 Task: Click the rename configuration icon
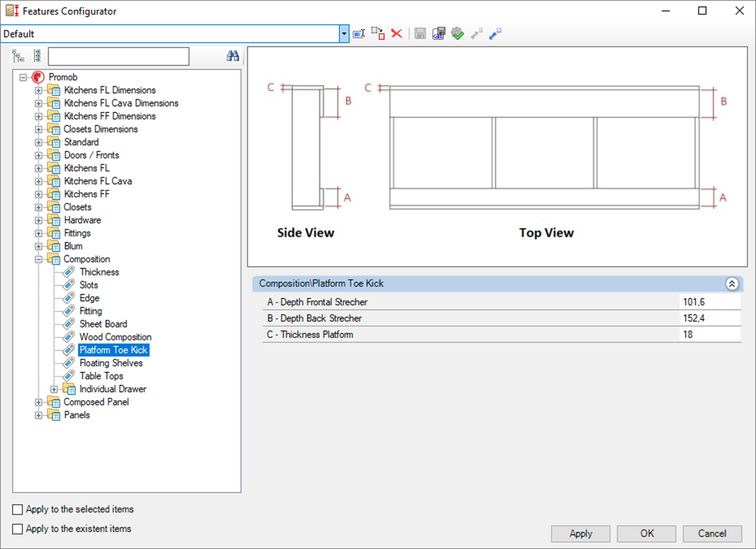click(360, 34)
